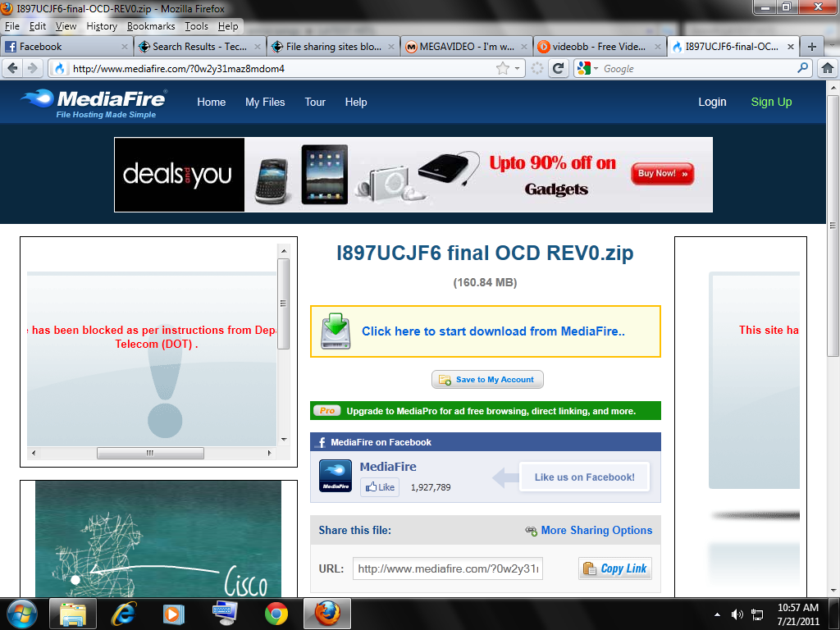
Task: Open a new tab with the plus button
Action: coord(811,47)
